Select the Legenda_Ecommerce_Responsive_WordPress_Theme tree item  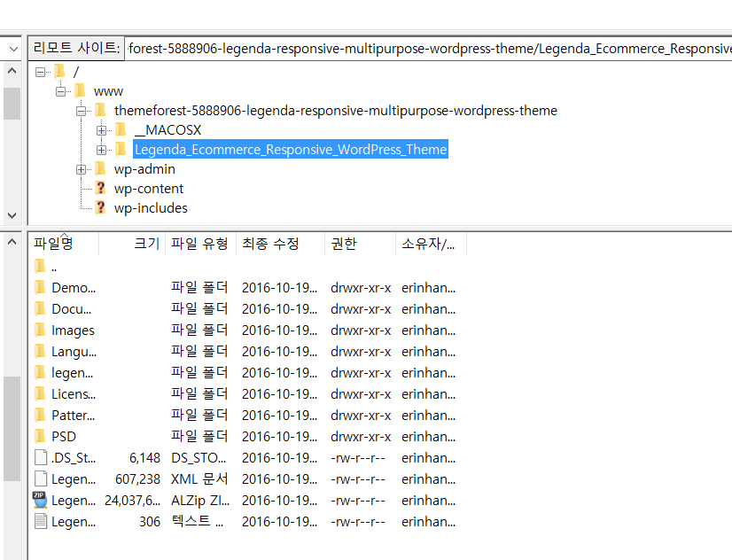291,150
